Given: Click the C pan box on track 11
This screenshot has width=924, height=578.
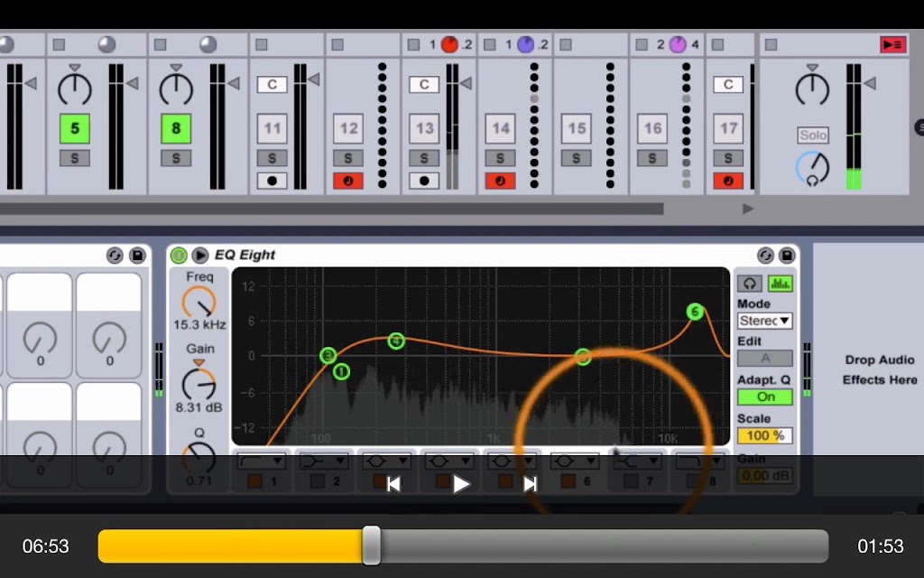Looking at the screenshot, I should pos(272,84).
